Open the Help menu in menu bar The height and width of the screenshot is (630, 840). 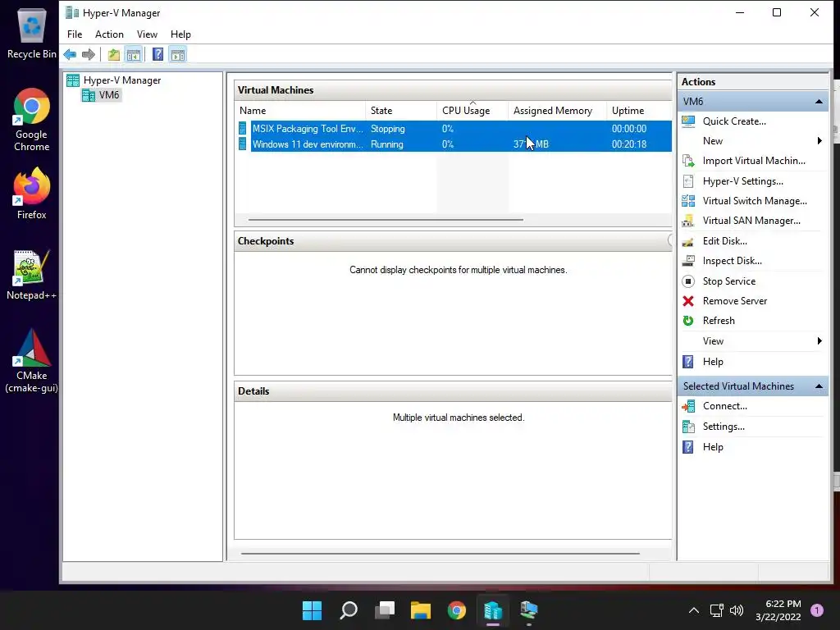[x=180, y=34]
